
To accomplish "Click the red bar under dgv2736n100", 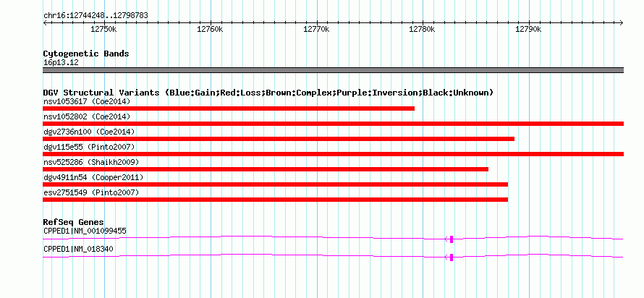I will [279, 139].
